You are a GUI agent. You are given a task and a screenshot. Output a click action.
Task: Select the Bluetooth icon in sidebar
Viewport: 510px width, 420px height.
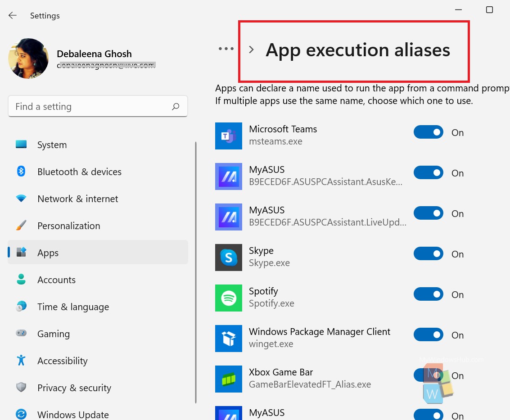tap(21, 171)
